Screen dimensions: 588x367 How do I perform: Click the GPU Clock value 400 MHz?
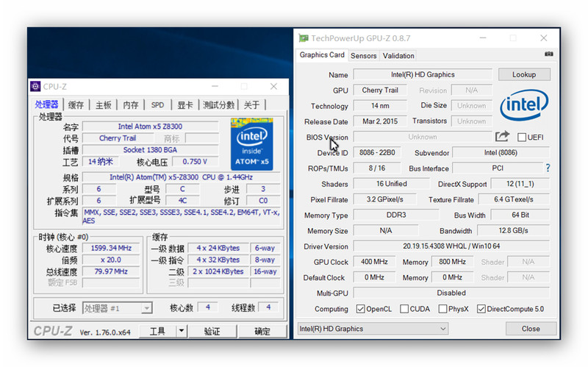(374, 262)
